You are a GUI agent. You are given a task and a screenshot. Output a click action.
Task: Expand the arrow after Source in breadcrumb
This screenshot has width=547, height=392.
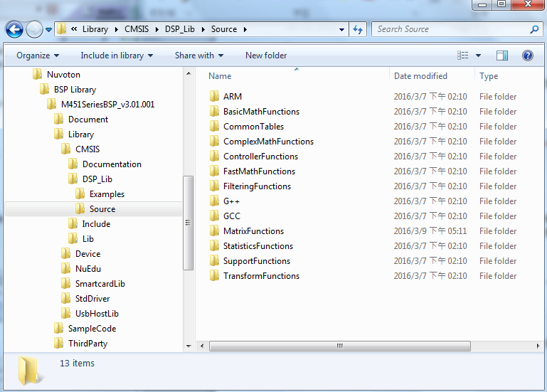click(x=245, y=29)
